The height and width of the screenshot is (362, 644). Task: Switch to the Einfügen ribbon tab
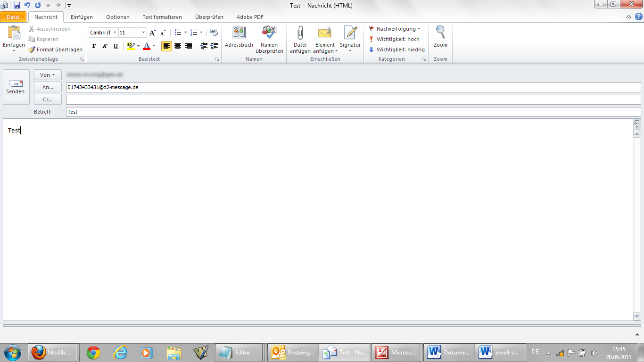click(x=81, y=16)
